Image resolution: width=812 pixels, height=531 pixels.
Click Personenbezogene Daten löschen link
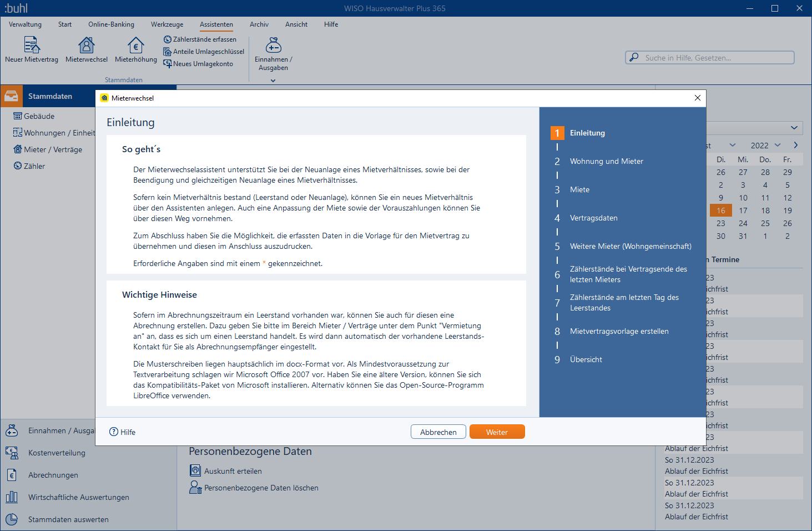254,488
